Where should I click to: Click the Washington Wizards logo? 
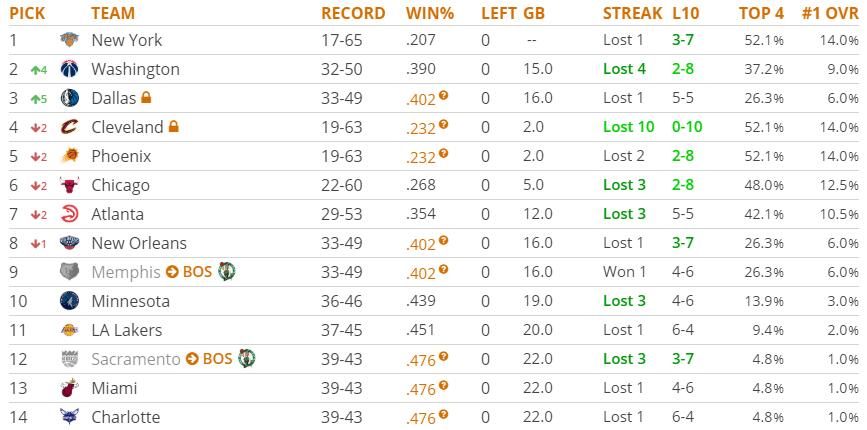point(69,70)
